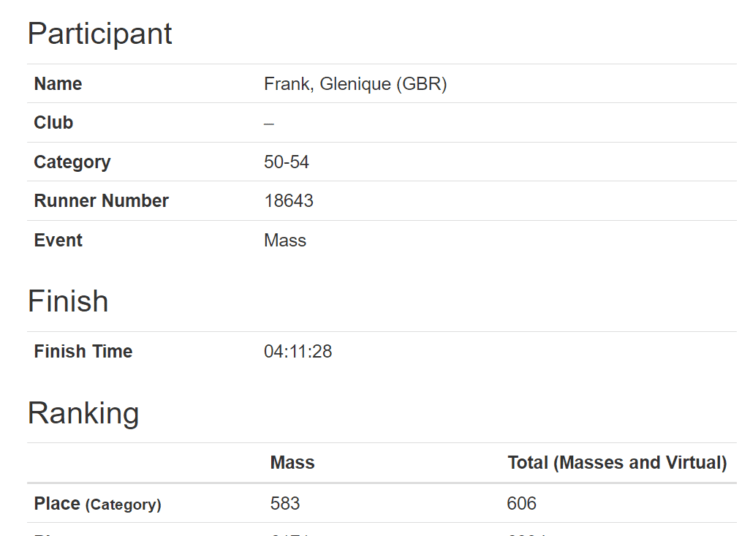Click the Runner Number label
This screenshot has height=536, width=750.
pyautogui.click(x=101, y=201)
